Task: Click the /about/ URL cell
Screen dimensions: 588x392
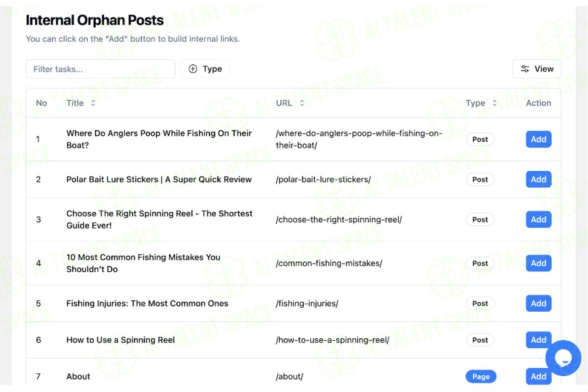Action: [x=289, y=376]
